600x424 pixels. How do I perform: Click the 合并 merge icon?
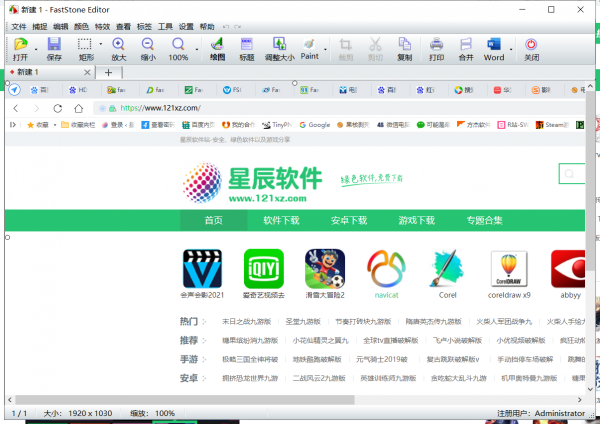(466, 44)
